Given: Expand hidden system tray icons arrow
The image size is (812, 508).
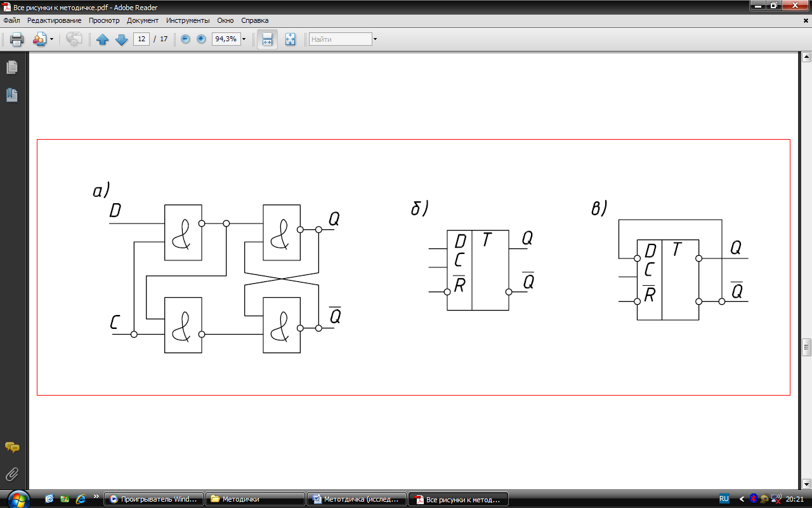Looking at the screenshot, I should point(742,499).
